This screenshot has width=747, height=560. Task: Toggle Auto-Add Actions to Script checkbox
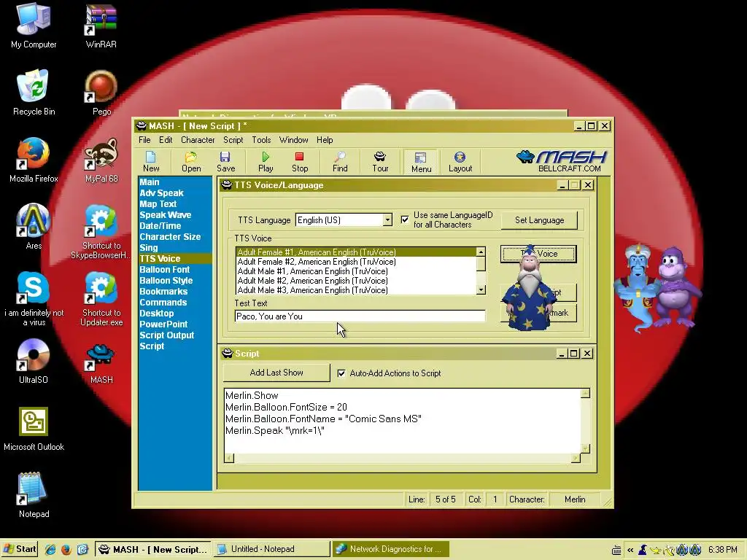(341, 373)
